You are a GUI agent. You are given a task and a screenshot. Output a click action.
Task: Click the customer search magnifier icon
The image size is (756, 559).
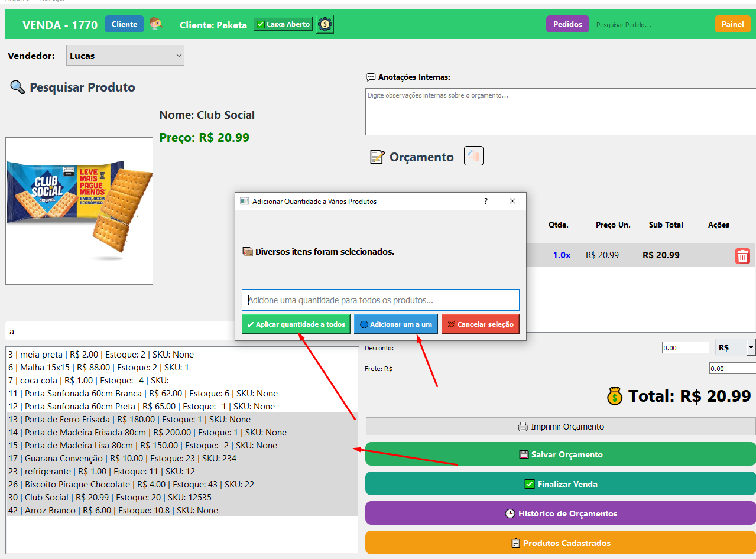pyautogui.click(x=156, y=24)
